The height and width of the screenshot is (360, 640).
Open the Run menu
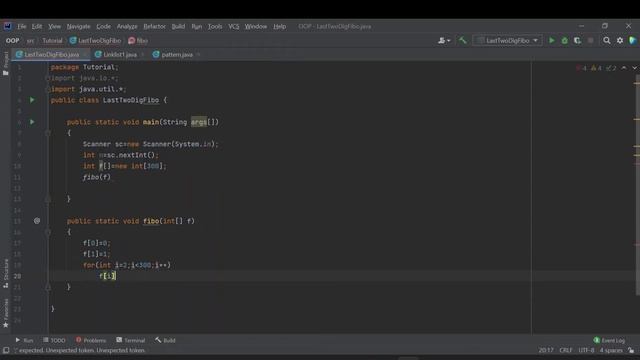[196, 27]
